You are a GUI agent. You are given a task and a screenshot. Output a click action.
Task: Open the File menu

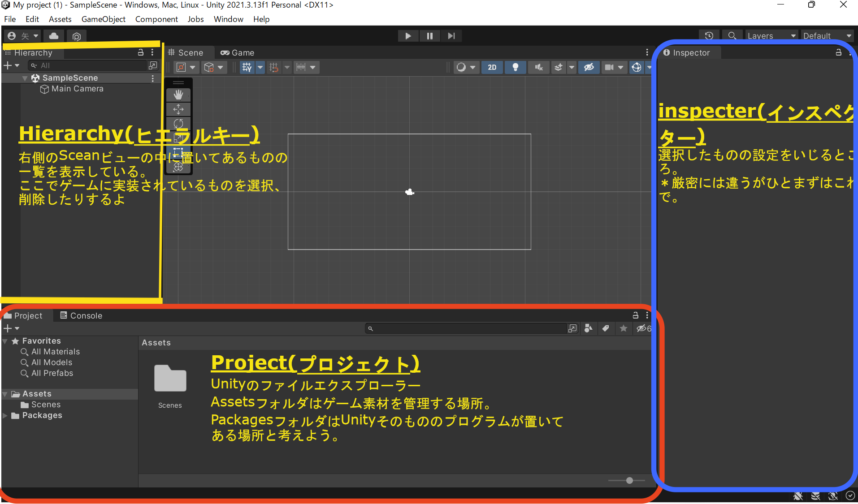[x=10, y=19]
